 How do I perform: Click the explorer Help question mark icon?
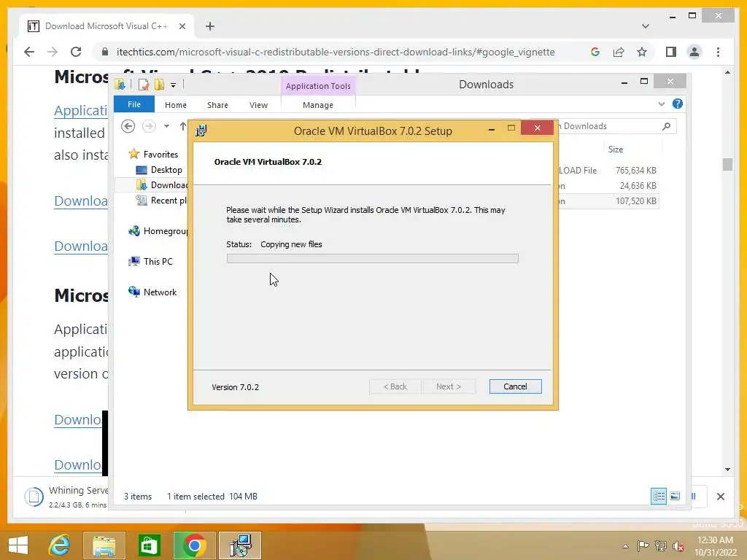click(678, 104)
